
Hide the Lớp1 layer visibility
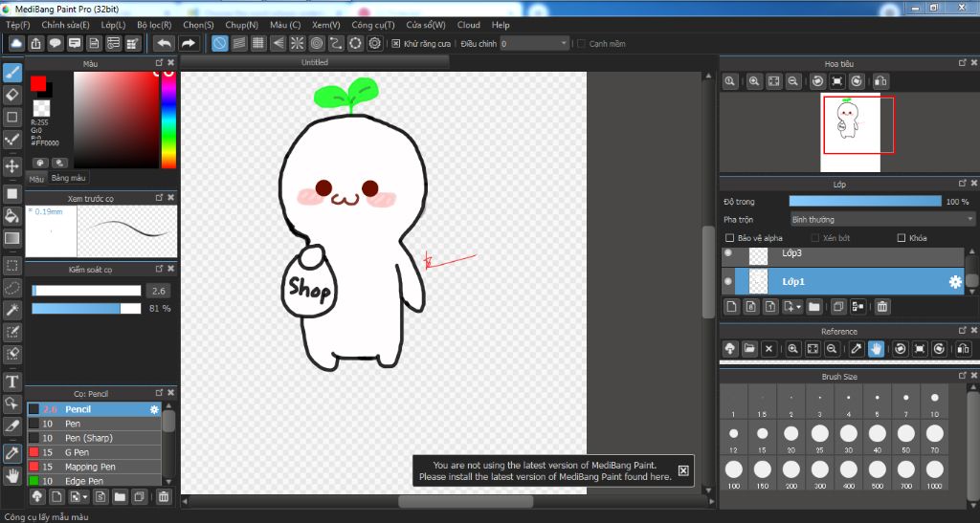[728, 281]
